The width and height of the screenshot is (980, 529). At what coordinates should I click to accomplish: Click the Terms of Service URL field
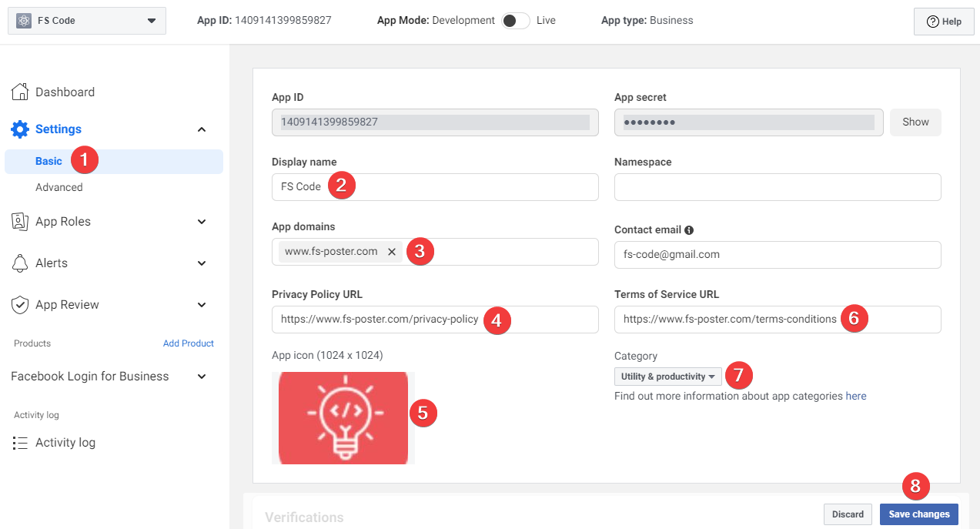pos(778,320)
